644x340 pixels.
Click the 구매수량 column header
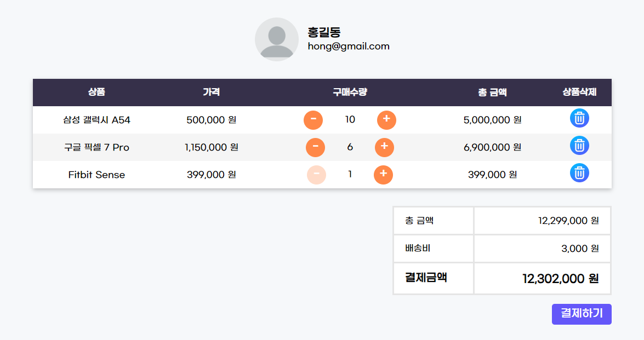click(350, 93)
